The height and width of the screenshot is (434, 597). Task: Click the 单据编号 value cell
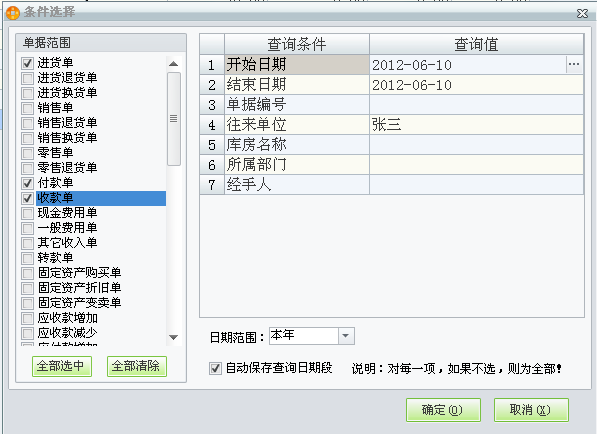(x=476, y=105)
